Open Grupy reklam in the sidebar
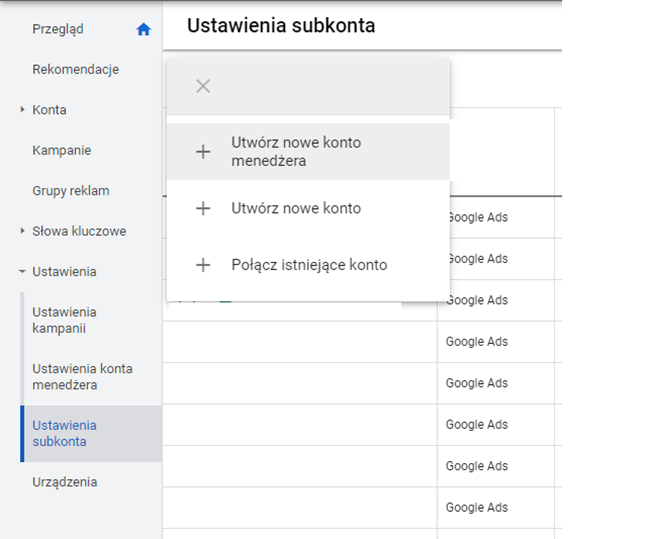Image resolution: width=650 pixels, height=539 pixels. [70, 191]
